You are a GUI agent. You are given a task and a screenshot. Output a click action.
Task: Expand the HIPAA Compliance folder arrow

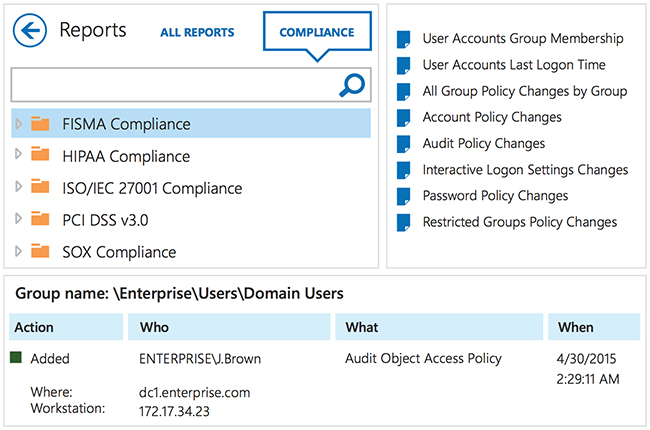[x=19, y=156]
